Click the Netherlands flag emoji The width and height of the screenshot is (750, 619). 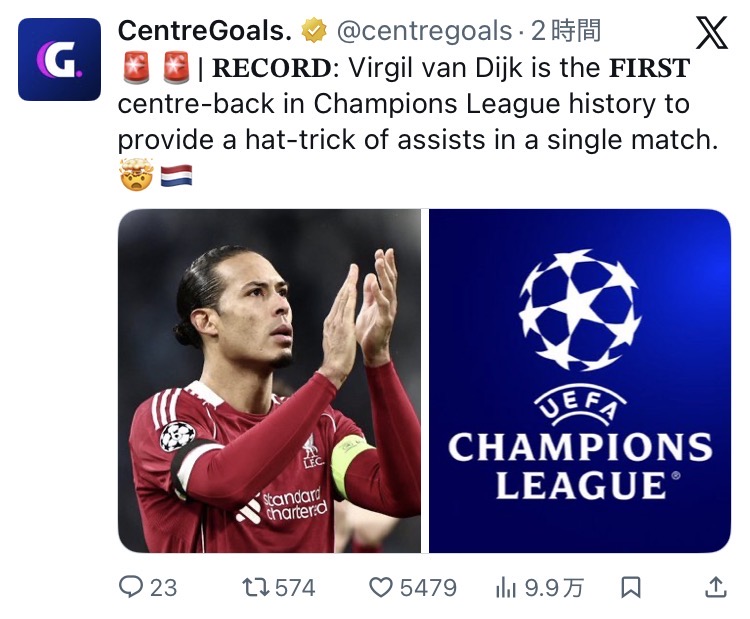pyautogui.click(x=176, y=176)
